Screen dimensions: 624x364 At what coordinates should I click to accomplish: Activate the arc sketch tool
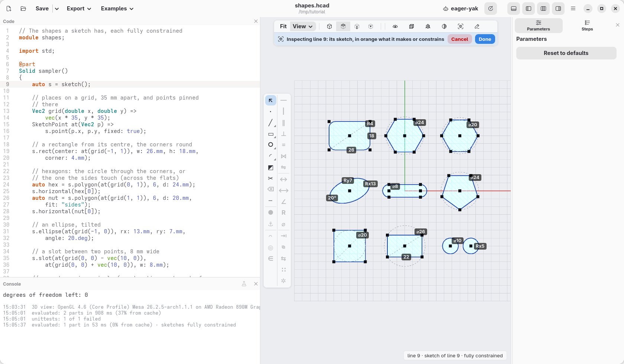point(270,156)
